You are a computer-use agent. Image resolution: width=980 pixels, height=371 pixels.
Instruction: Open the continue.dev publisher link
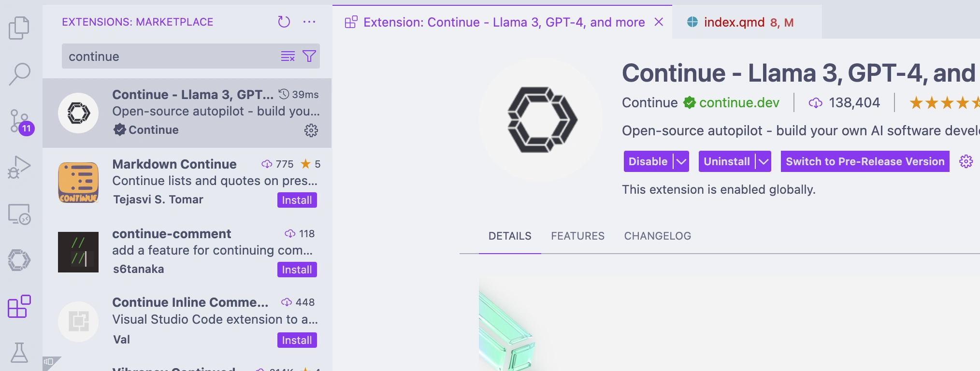(739, 102)
